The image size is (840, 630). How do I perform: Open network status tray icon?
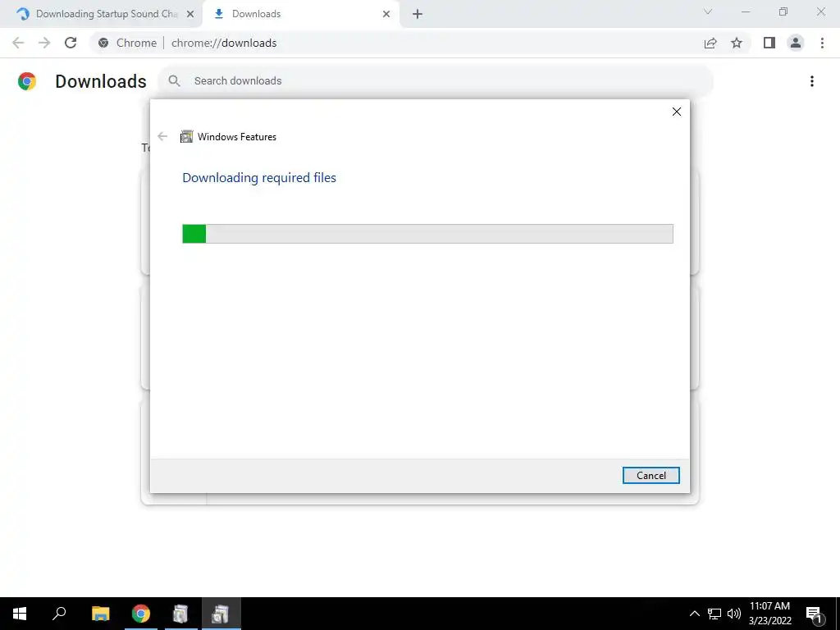(714, 614)
